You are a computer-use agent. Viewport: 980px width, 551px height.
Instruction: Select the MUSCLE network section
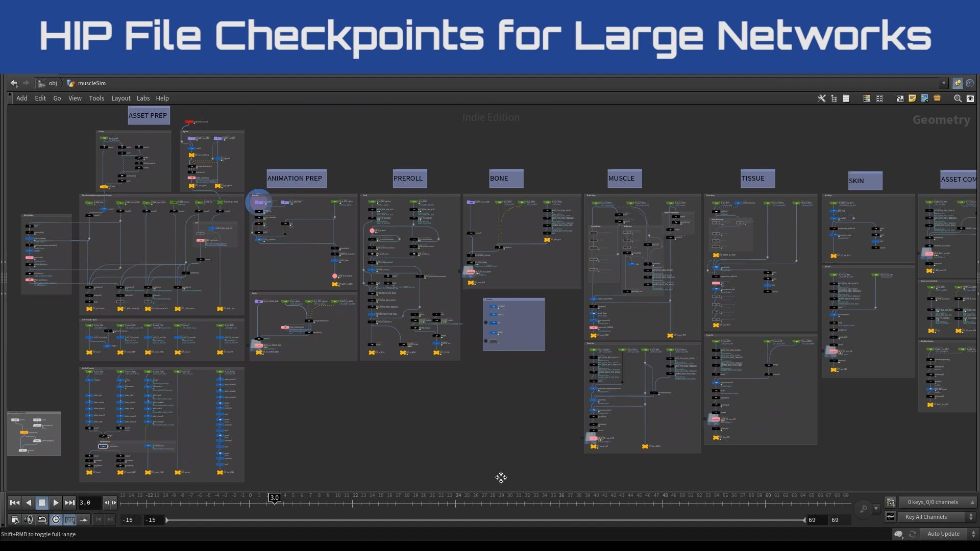[621, 178]
